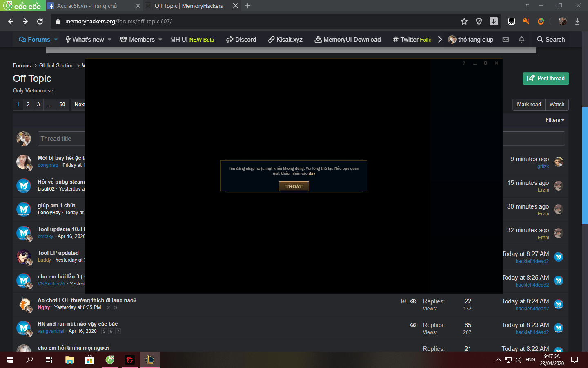Open MH UI NEW Beta link
Viewport: 588px width, 368px height.
(x=192, y=40)
